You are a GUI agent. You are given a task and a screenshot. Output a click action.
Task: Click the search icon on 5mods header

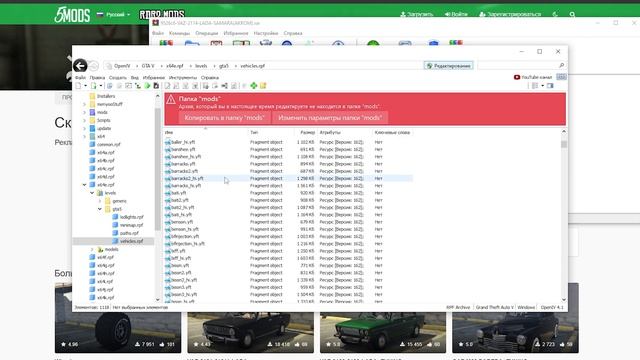(x=572, y=14)
